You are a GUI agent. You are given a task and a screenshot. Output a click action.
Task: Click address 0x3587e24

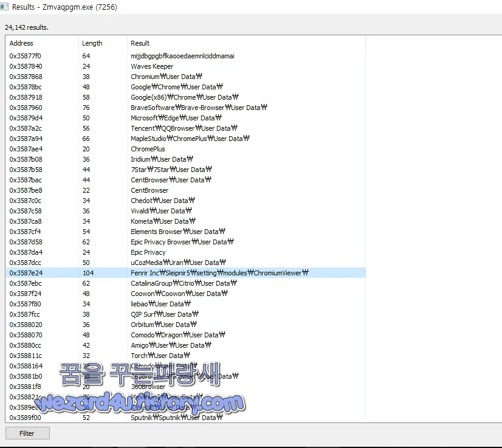26,273
